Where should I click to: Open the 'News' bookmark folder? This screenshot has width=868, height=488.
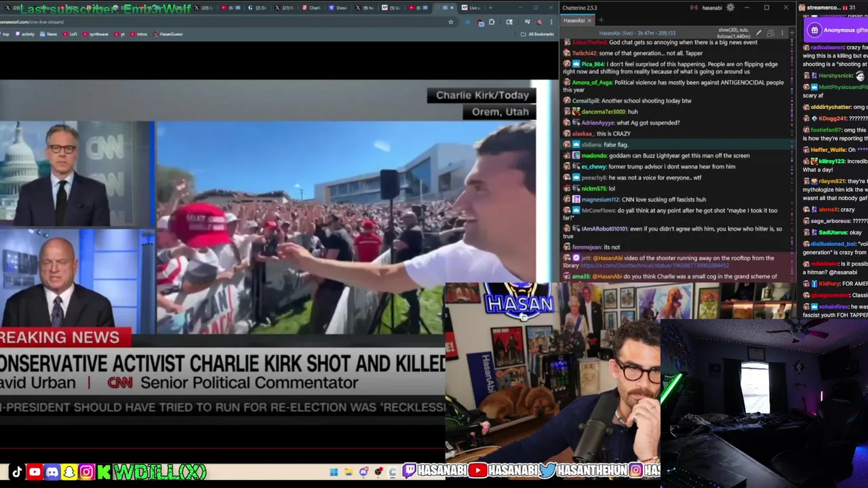[x=49, y=34]
